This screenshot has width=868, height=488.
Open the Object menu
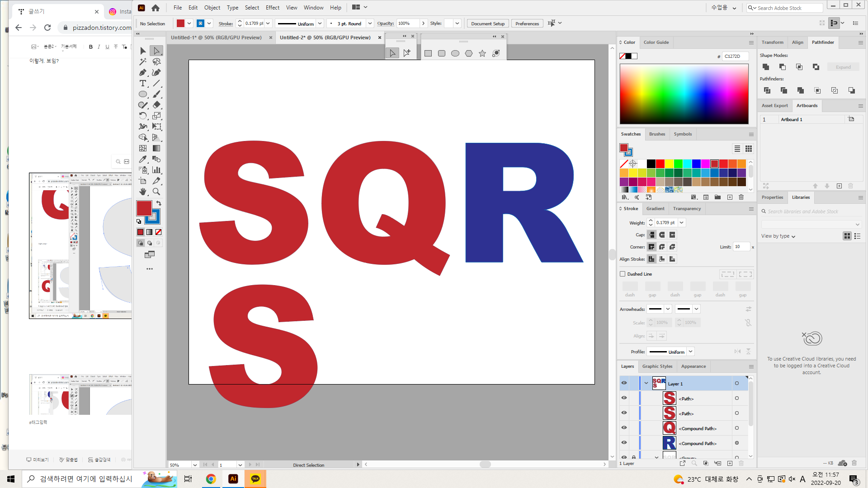(x=212, y=8)
